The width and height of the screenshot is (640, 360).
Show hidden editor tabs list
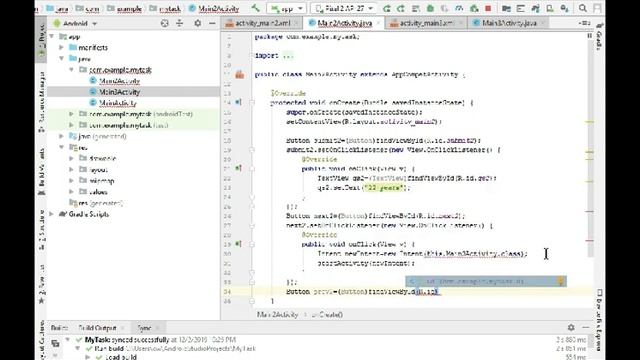[x=584, y=23]
